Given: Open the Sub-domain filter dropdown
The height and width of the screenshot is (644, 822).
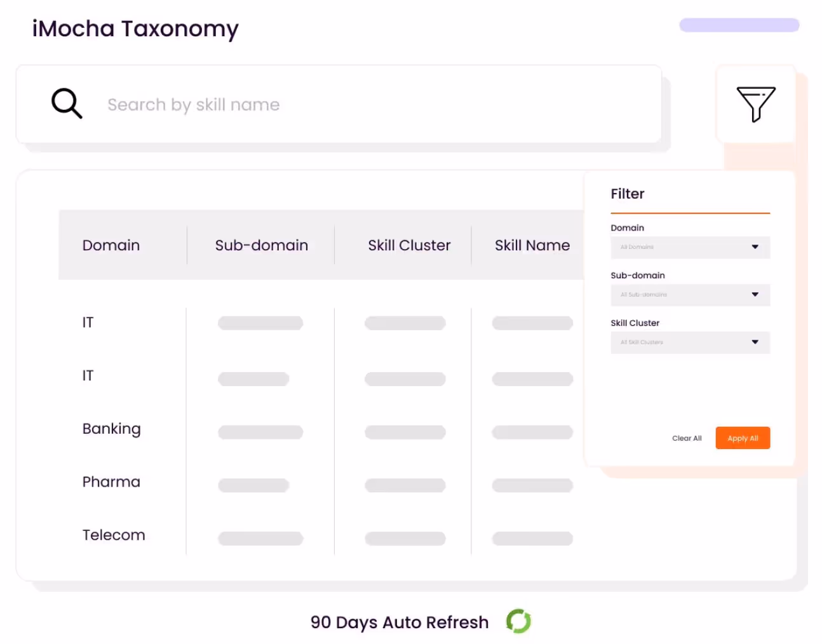Looking at the screenshot, I should tap(691, 295).
